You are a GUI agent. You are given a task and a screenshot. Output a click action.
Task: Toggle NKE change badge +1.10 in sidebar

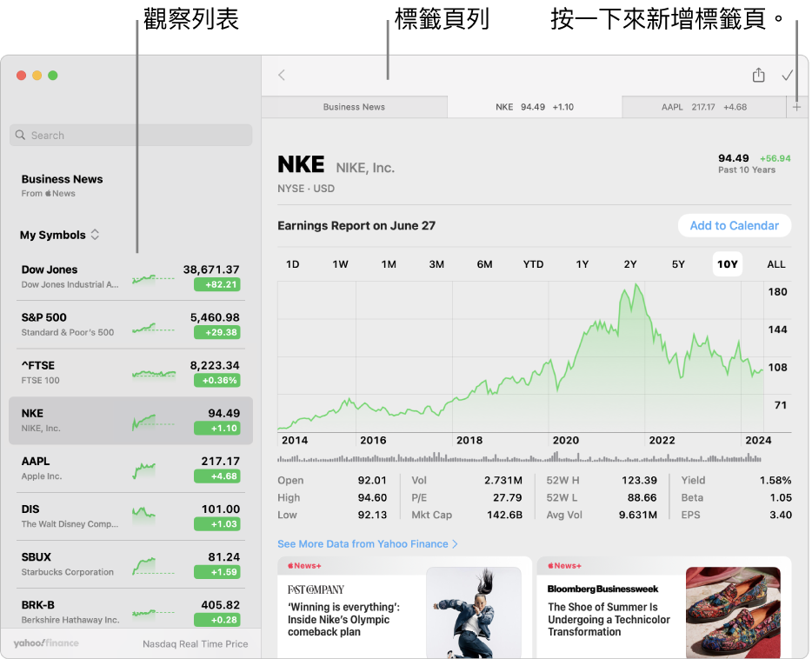tap(217, 428)
